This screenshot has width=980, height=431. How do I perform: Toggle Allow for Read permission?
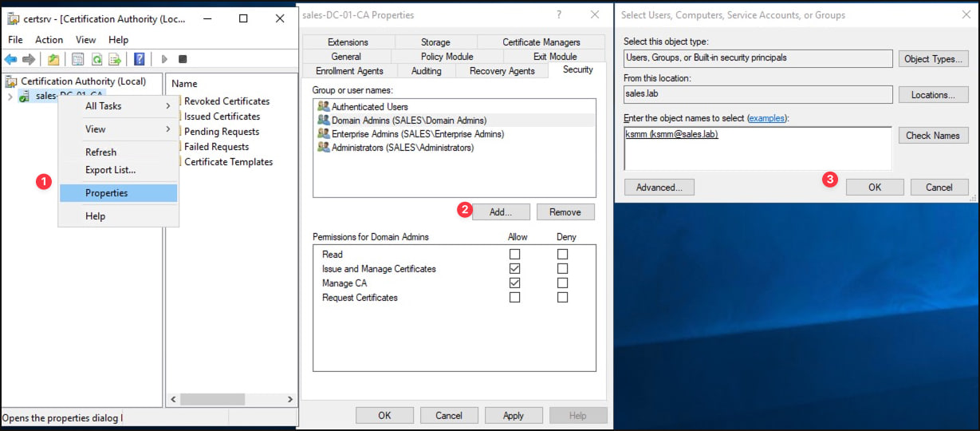(514, 255)
